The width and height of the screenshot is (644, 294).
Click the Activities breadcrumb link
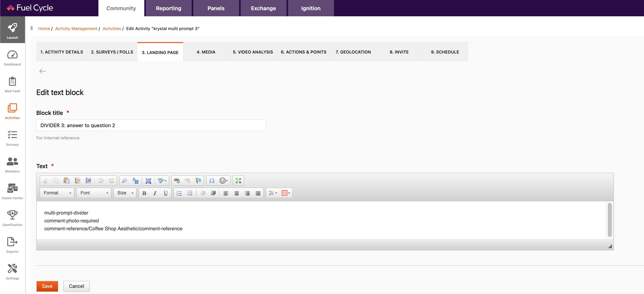pos(112,29)
